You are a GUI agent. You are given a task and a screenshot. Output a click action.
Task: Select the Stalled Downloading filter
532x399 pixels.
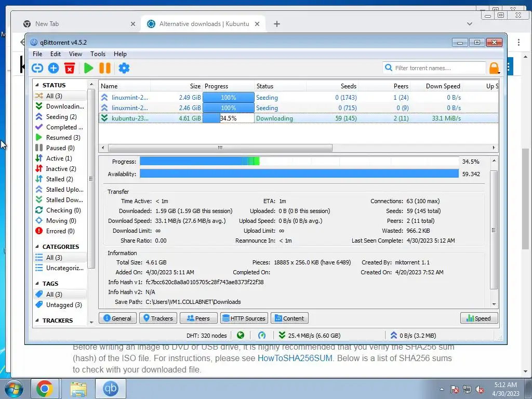coord(60,200)
